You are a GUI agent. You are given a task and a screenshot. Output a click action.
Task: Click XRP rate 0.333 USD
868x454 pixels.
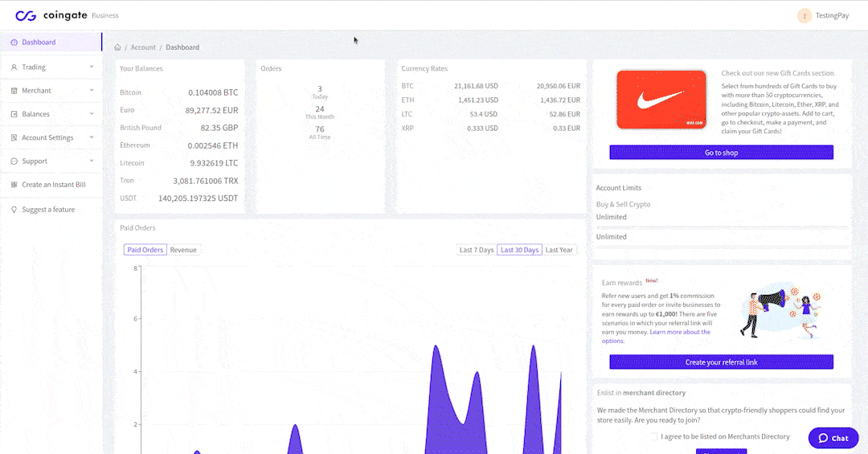[482, 128]
